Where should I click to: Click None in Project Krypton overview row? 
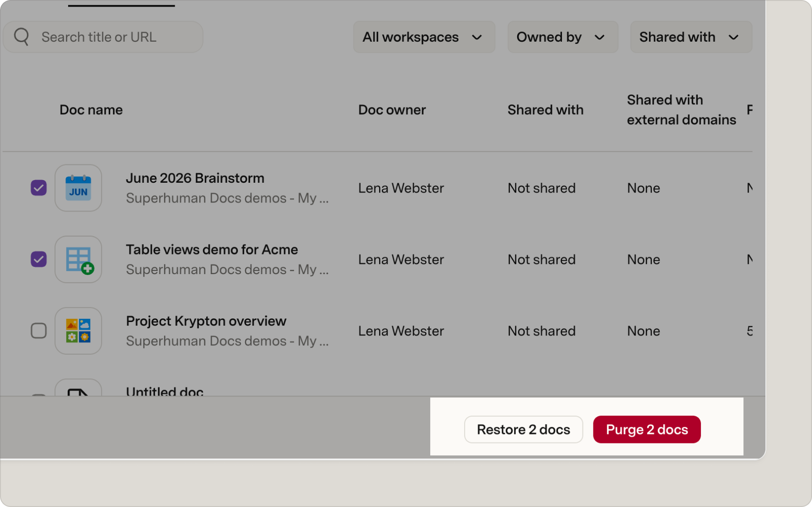coord(644,331)
